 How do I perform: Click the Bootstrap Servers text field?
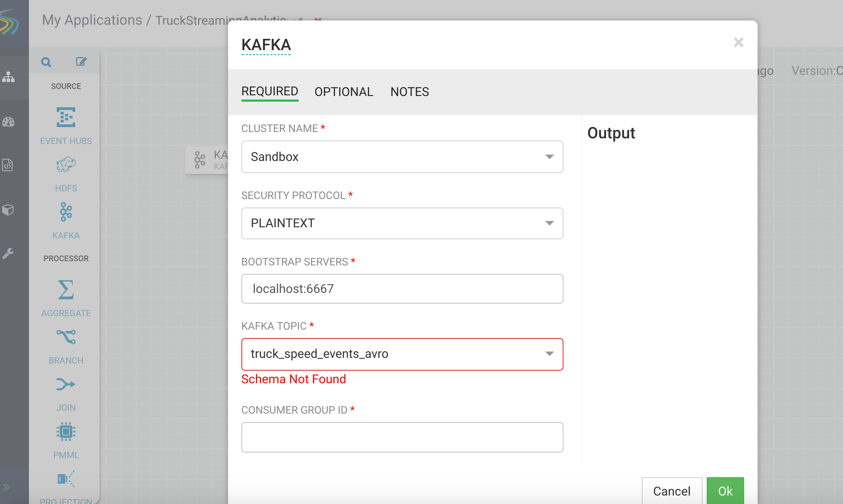(402, 289)
